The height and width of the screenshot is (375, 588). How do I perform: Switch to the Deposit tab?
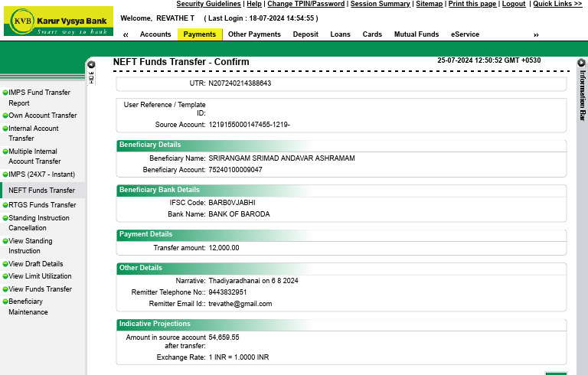[x=305, y=34]
